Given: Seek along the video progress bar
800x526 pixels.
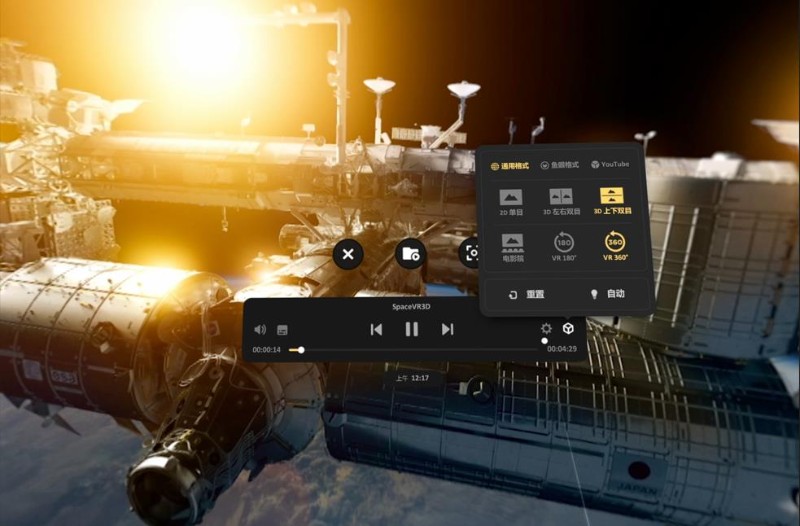Looking at the screenshot, I should pos(413,350).
